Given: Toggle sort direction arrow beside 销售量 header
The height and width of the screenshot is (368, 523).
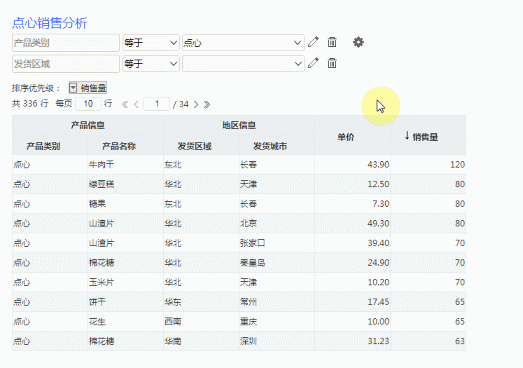Looking at the screenshot, I should 407,136.
